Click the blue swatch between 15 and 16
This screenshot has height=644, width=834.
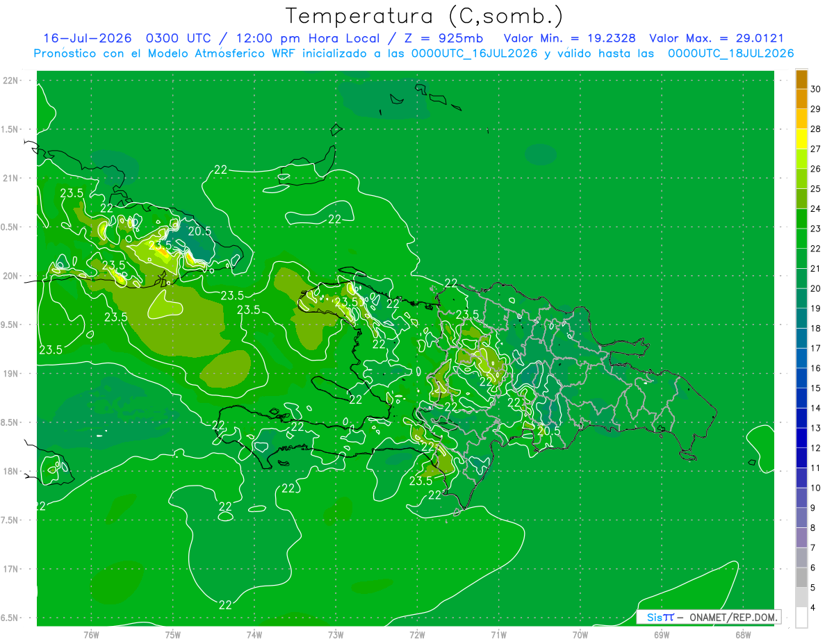click(x=801, y=378)
